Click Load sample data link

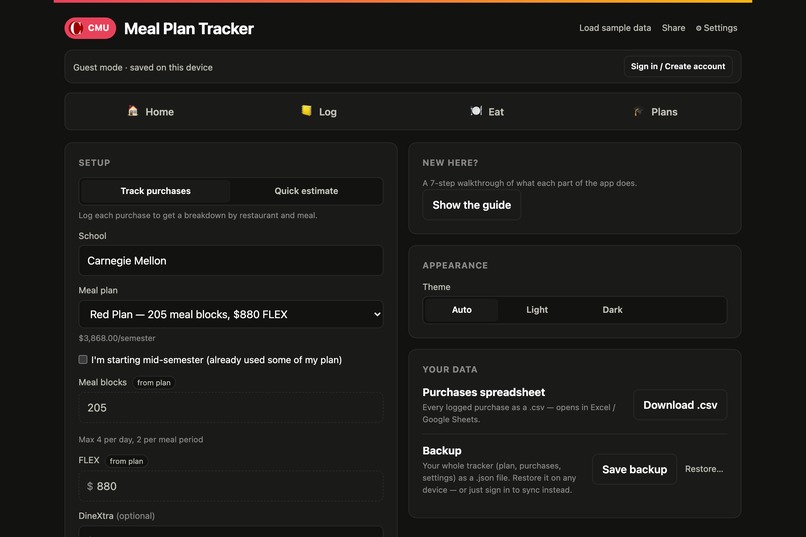tap(615, 28)
